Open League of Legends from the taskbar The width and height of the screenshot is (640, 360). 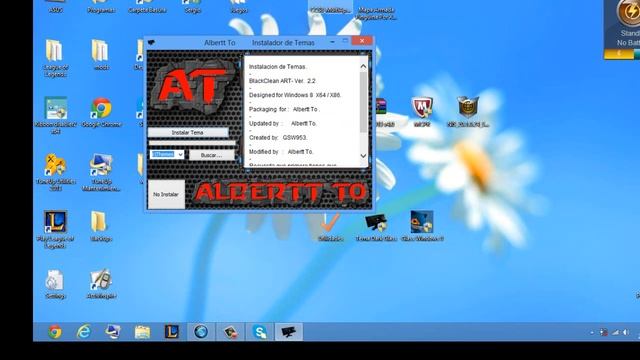click(x=171, y=332)
